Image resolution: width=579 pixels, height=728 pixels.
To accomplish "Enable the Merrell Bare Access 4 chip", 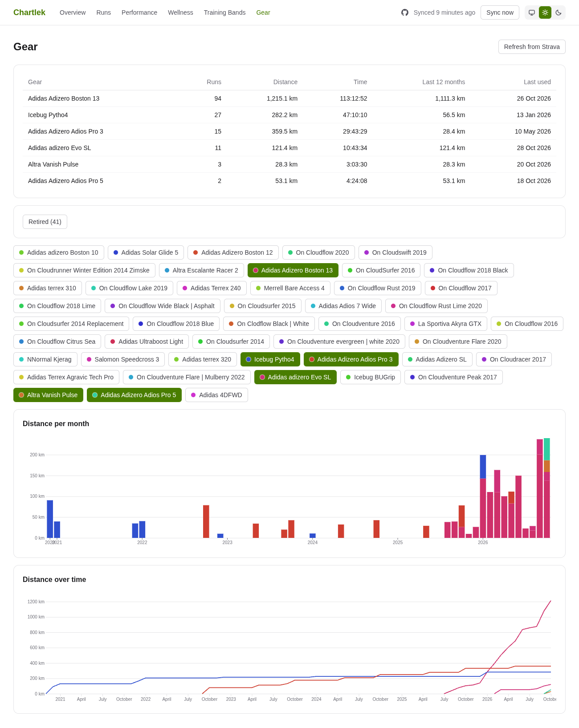I will click(x=290, y=288).
